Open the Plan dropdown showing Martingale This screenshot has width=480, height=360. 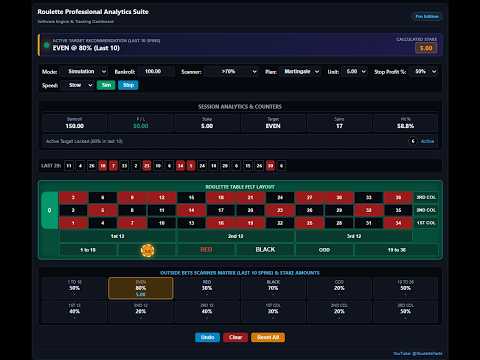300,72
